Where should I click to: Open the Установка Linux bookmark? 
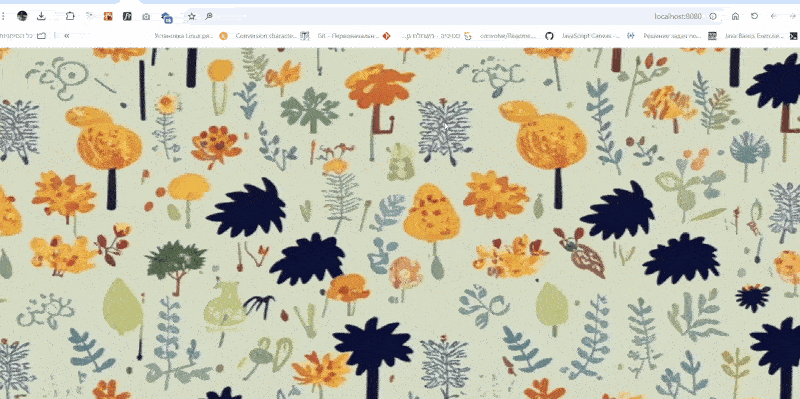190,36
